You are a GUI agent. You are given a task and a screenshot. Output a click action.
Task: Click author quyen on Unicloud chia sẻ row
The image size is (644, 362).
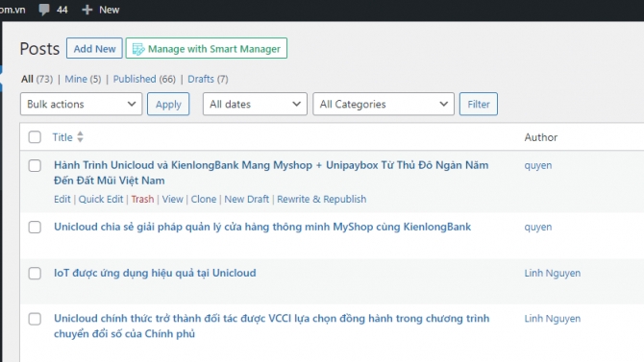click(x=538, y=227)
